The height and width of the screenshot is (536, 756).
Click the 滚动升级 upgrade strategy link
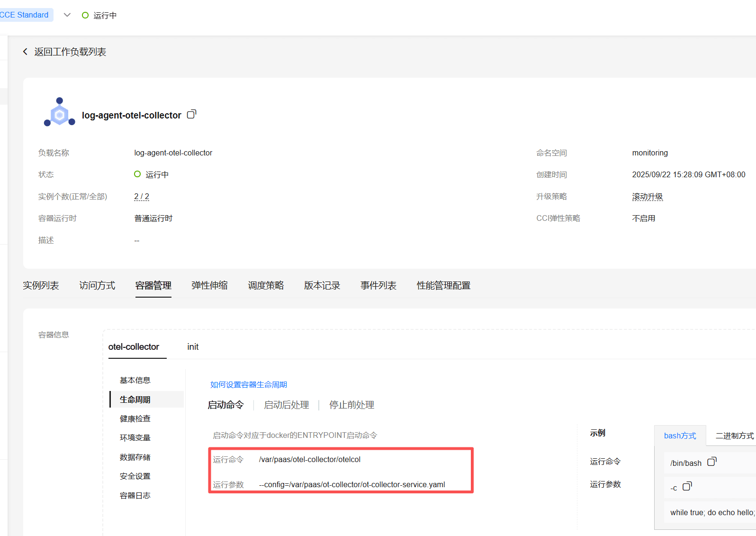click(647, 197)
